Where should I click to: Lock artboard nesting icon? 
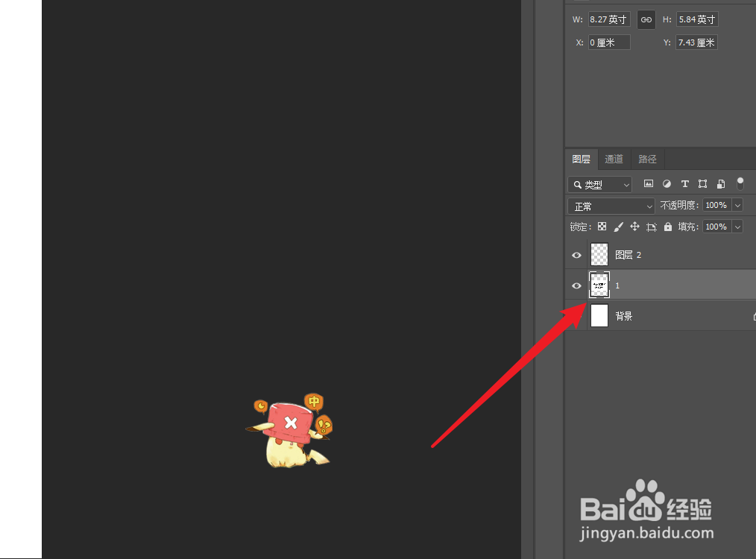coord(652,227)
